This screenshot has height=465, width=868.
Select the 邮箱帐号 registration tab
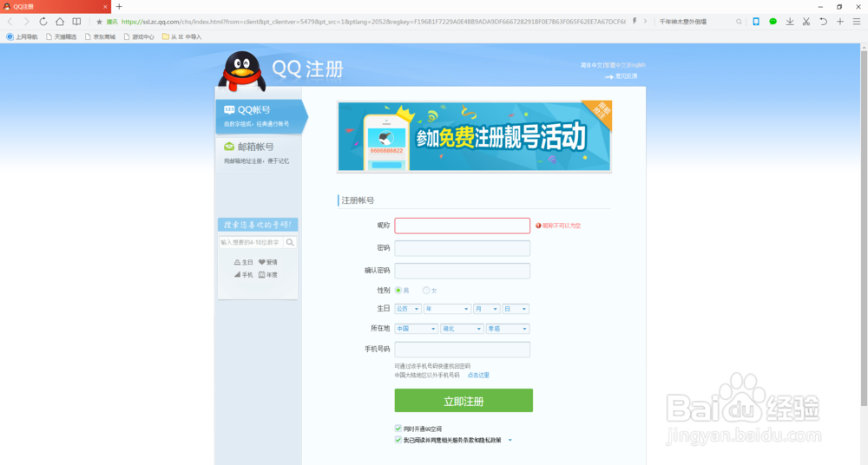point(259,154)
